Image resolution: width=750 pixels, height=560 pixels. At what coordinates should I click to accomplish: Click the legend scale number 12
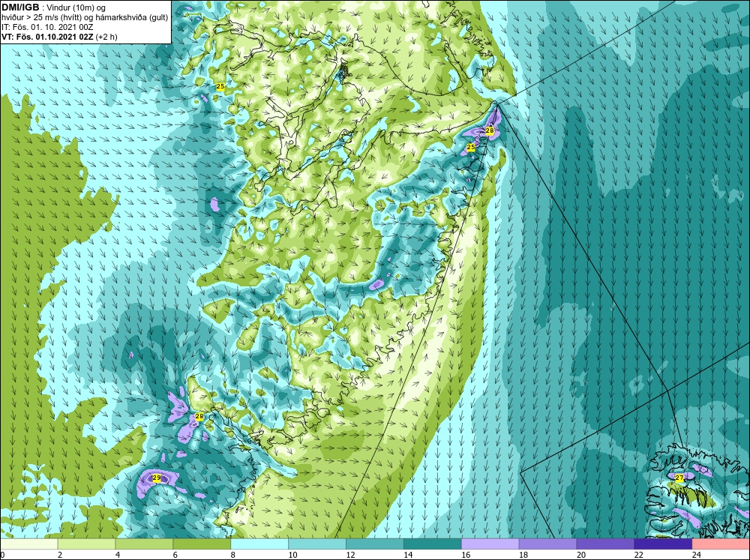click(x=350, y=555)
